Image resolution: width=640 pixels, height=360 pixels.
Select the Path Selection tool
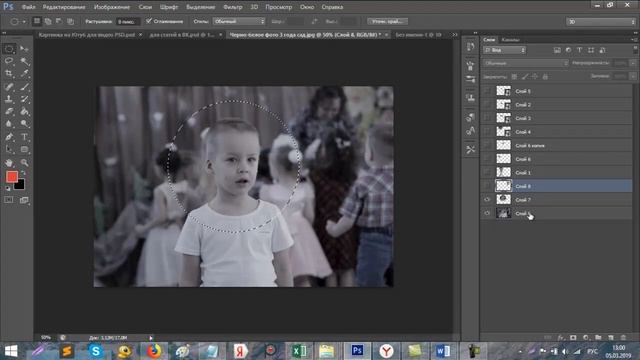(9, 149)
